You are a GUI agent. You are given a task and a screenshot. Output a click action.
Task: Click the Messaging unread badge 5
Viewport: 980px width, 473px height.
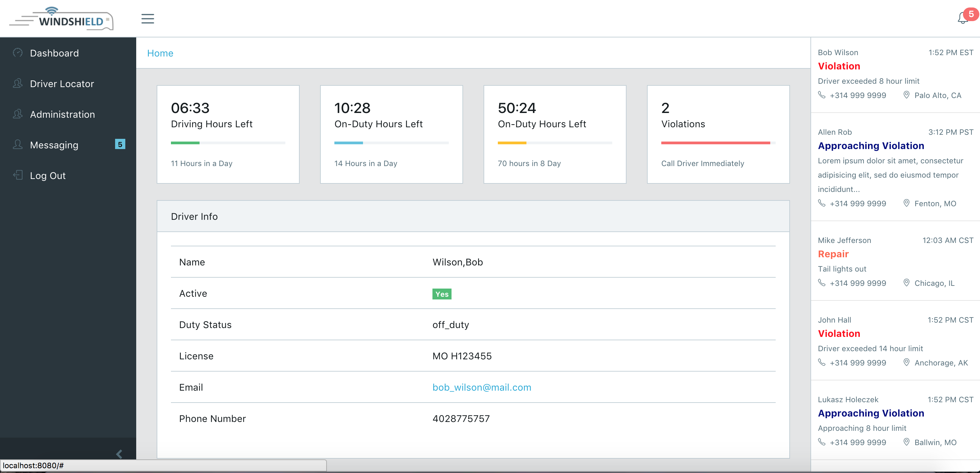pyautogui.click(x=120, y=145)
